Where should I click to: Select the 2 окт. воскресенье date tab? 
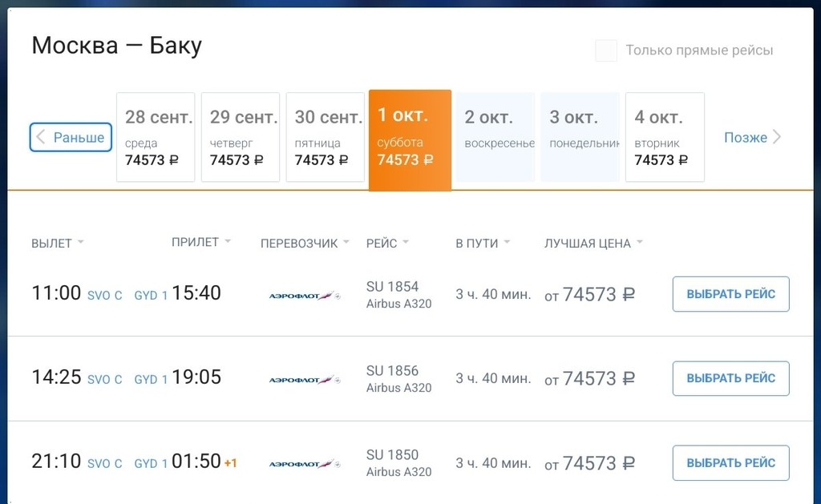click(x=495, y=137)
